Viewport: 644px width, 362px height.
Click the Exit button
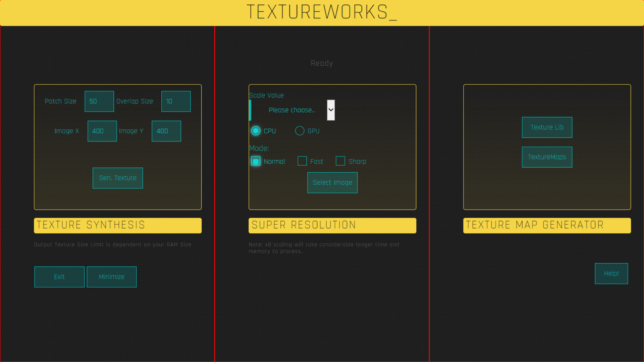[59, 277]
